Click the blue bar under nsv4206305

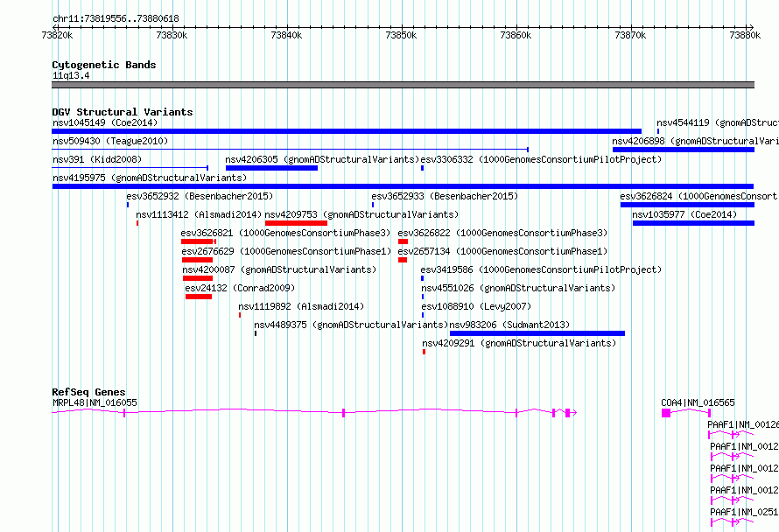point(271,168)
